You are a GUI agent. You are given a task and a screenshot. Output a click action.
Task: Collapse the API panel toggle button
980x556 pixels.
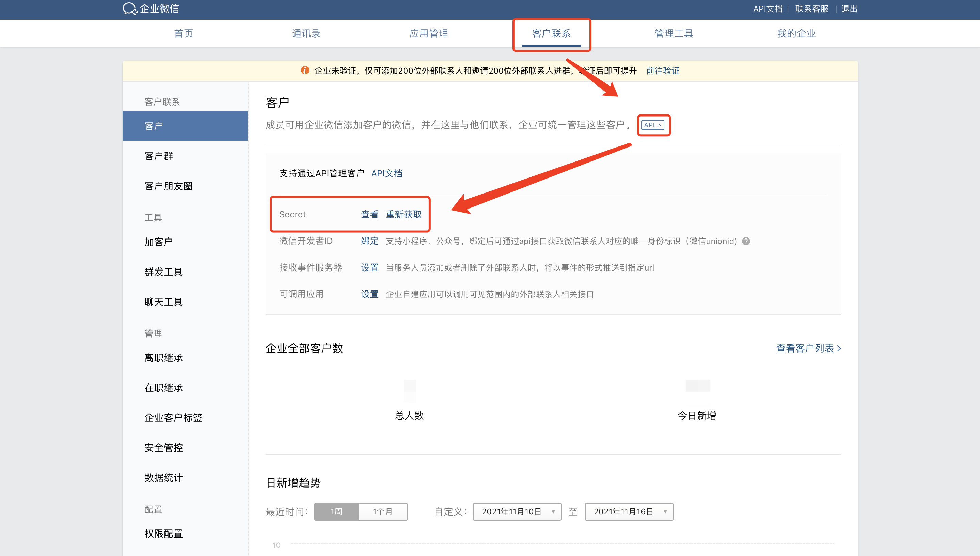click(652, 125)
